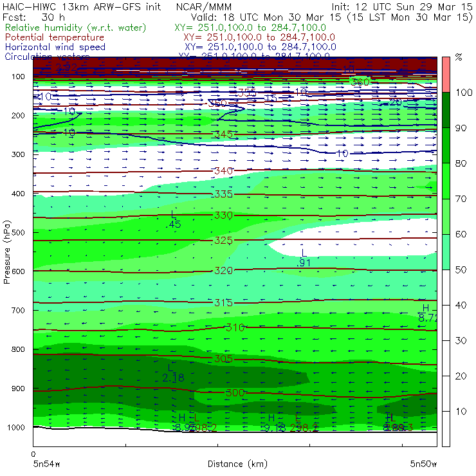Click the bright green 70–80% colorbar segment
Viewport: 476px width, 476px height.
point(446,181)
